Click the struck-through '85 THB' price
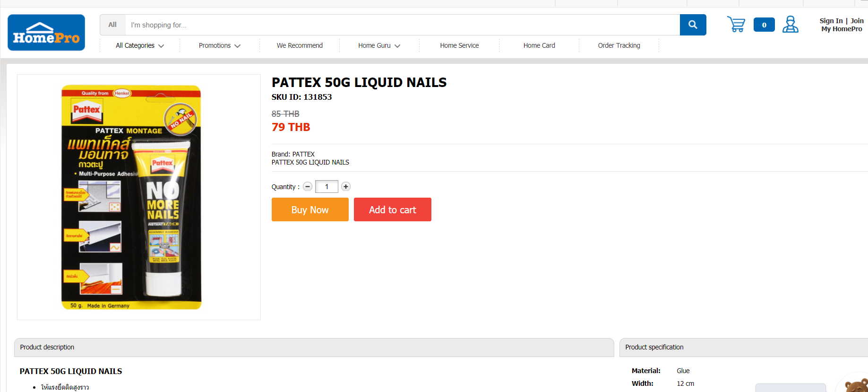Screen dimensions: 868x392 click(x=285, y=114)
